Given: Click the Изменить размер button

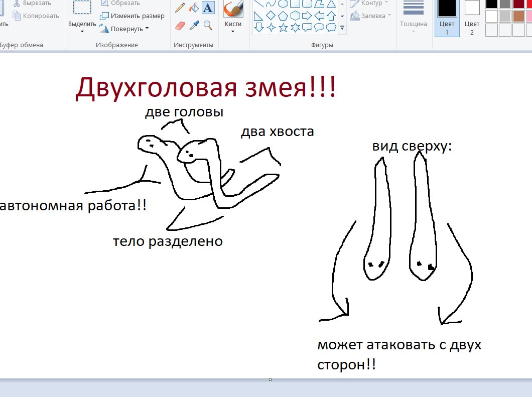Looking at the screenshot, I should pos(132,16).
